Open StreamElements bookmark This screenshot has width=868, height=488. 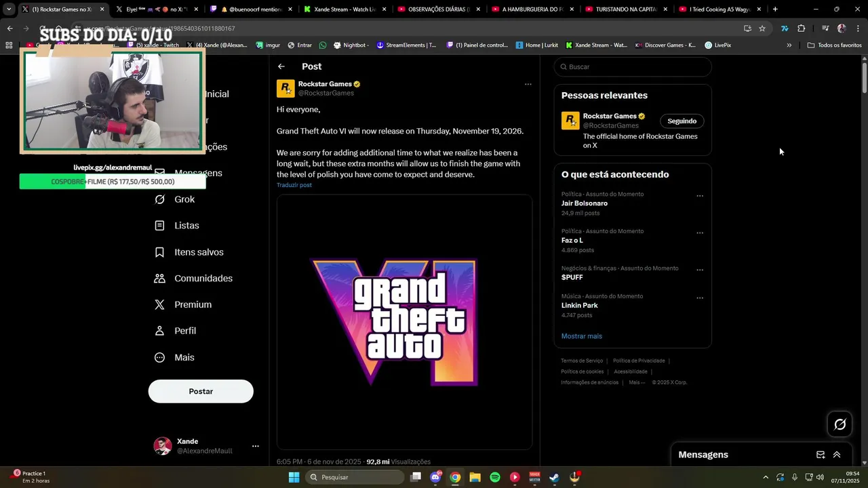coord(406,45)
